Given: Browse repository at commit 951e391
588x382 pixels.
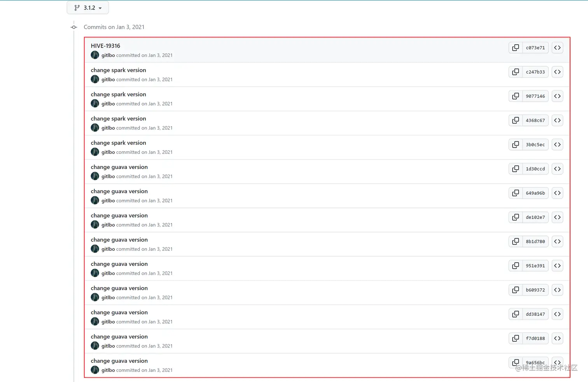Looking at the screenshot, I should [x=557, y=266].
